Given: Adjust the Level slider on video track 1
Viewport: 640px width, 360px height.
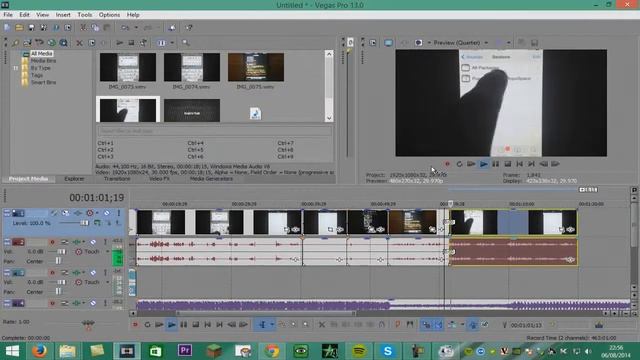Looking at the screenshot, I should [84, 223].
